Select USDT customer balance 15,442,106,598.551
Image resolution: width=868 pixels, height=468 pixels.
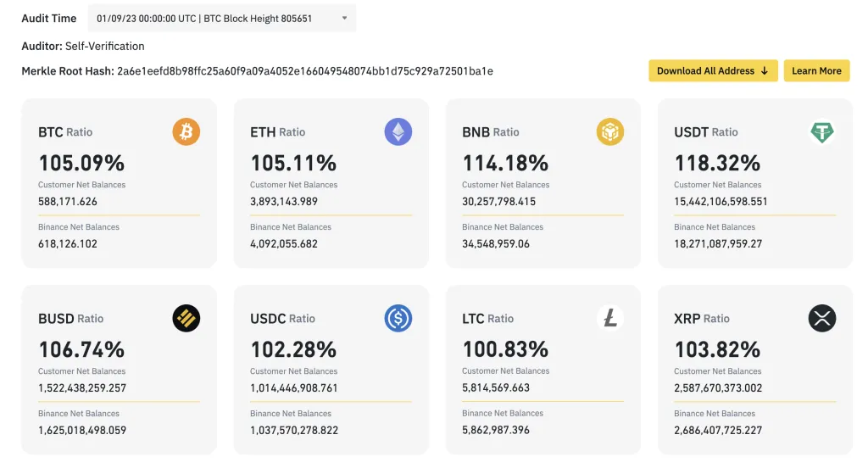[x=721, y=202]
